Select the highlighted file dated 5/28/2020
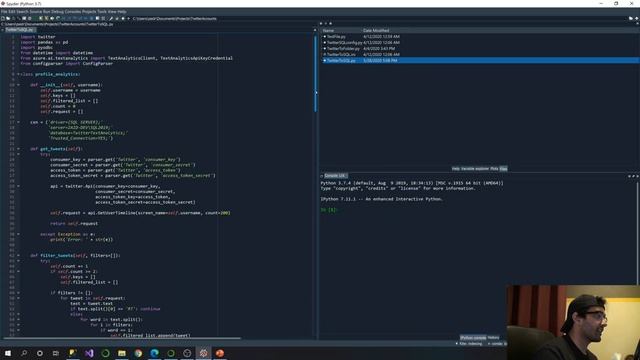This screenshot has width=640, height=360. (x=480, y=60)
